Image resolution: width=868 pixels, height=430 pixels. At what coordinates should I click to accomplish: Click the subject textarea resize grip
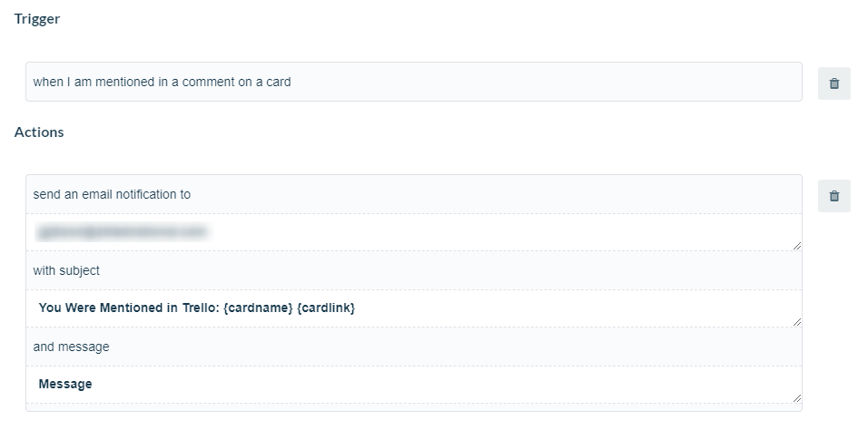[796, 321]
